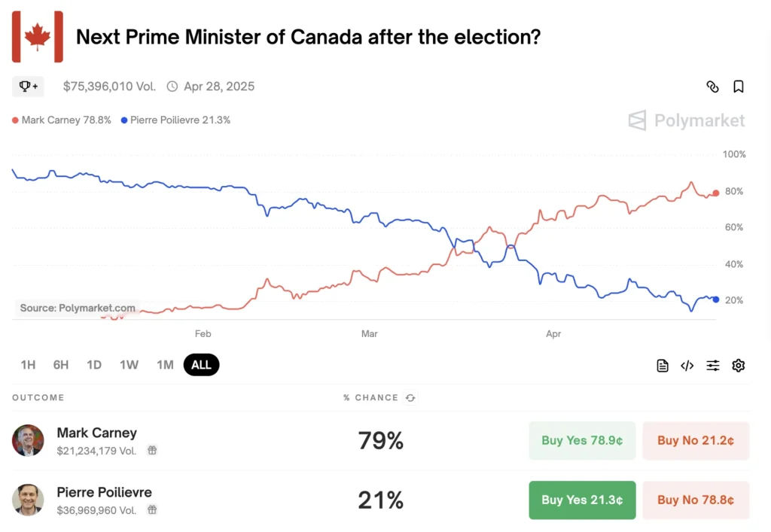771x532 pixels.
Task: Buy No on Pierre Poilievre at 78.8¢
Action: [696, 500]
